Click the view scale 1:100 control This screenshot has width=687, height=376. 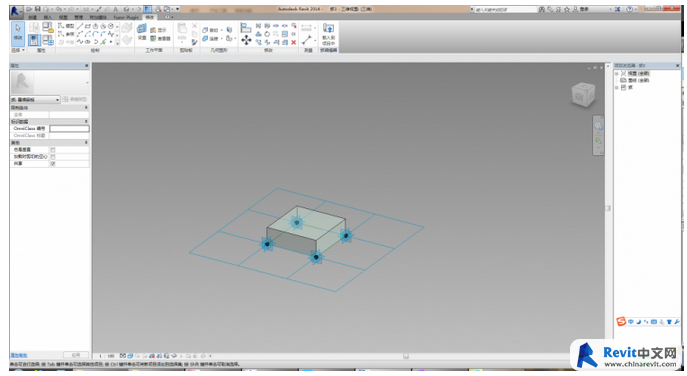click(x=106, y=356)
